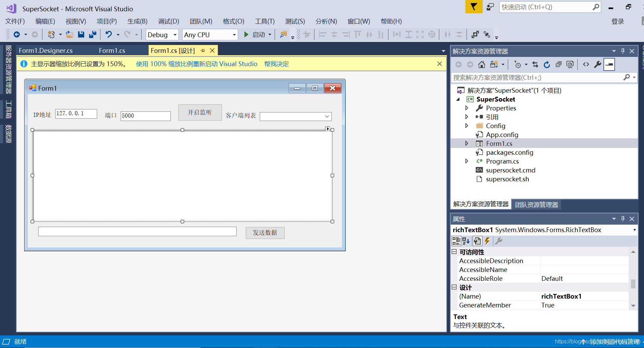Image resolution: width=644 pixels, height=348 pixels.
Task: Click the feedback flag icon in the title bar
Action: (x=474, y=7)
